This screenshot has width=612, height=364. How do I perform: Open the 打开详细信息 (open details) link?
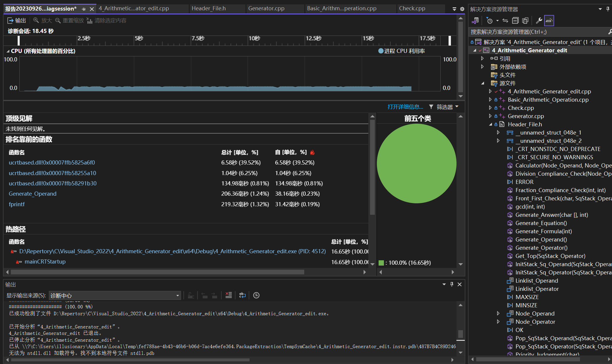coord(405,107)
